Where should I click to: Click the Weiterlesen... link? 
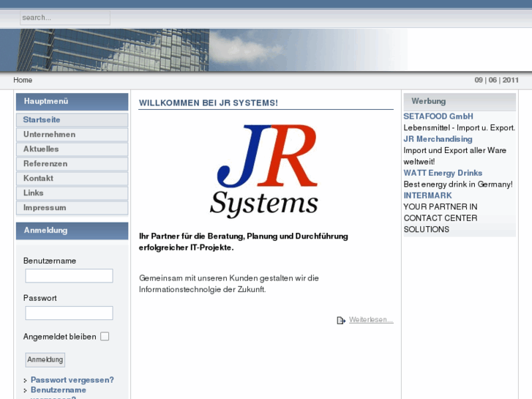[x=371, y=320]
